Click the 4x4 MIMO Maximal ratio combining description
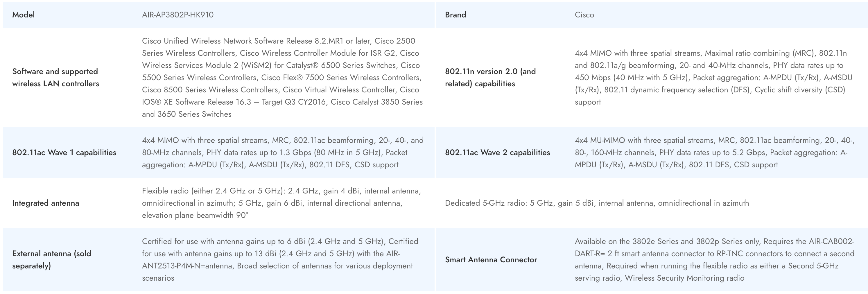 [713, 78]
